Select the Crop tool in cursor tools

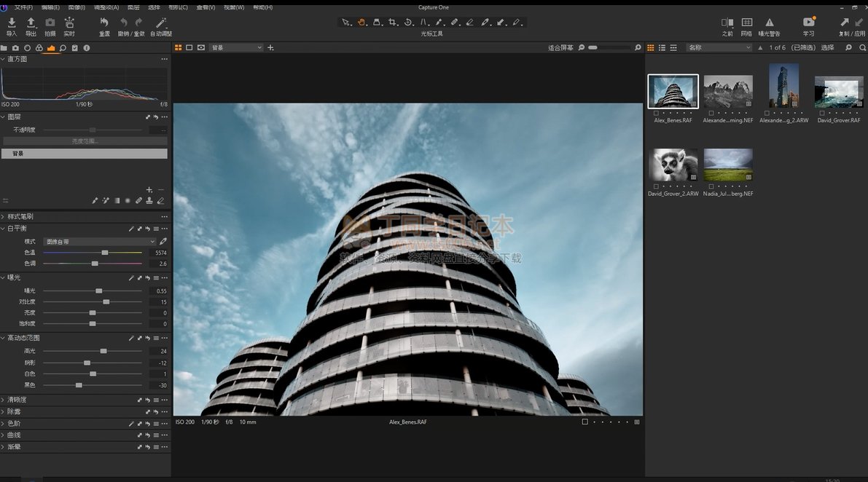[x=393, y=23]
